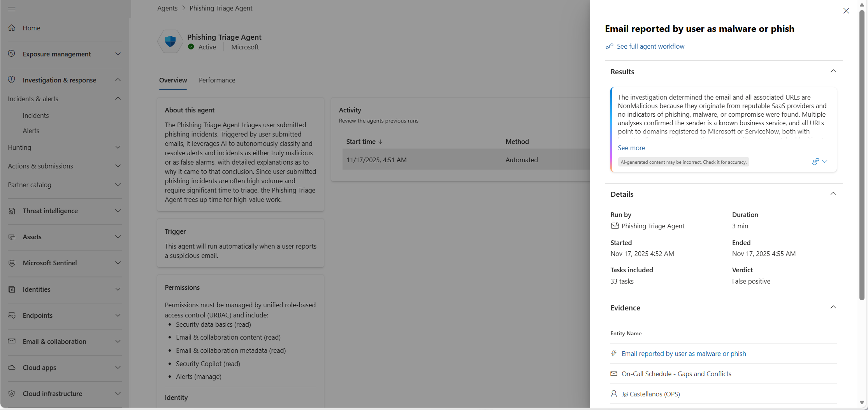Screen dimensions: 868x410
Task: Click the Phishing Triage Agent shield logo
Action: click(170, 41)
